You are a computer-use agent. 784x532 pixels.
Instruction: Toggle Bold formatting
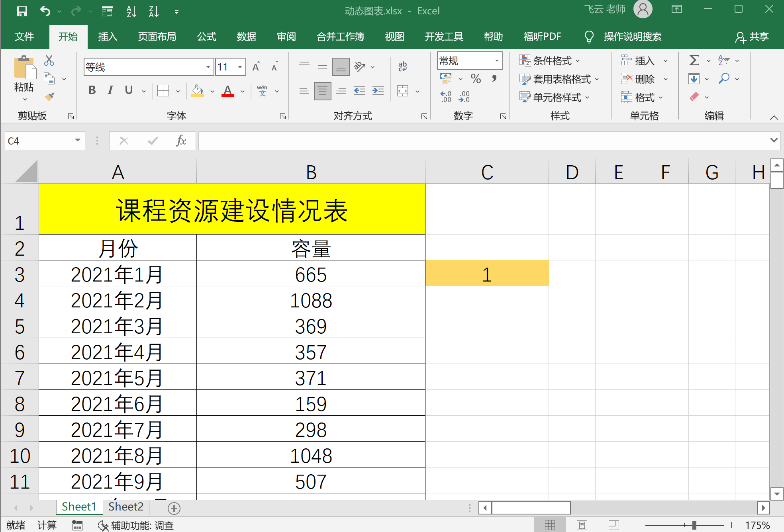click(92, 90)
